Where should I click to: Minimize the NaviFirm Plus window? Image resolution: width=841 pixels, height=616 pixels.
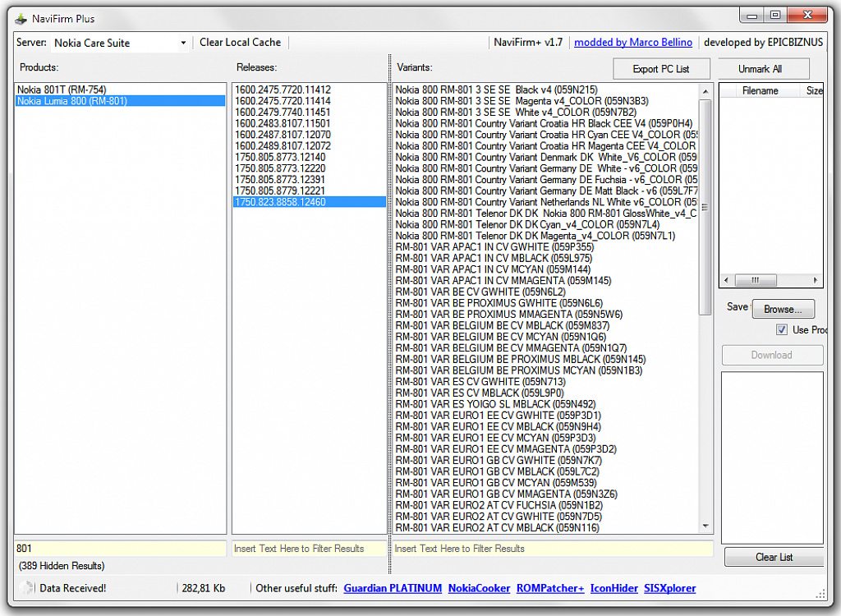point(752,16)
